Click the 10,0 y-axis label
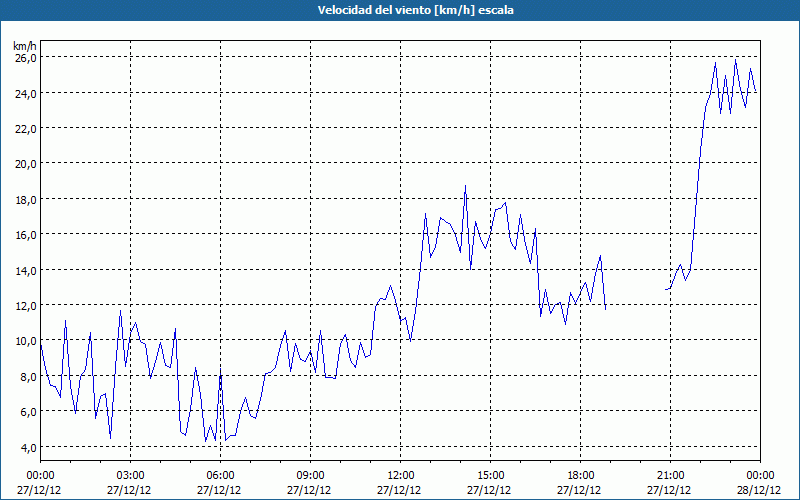This screenshot has width=800, height=500. (x=25, y=341)
